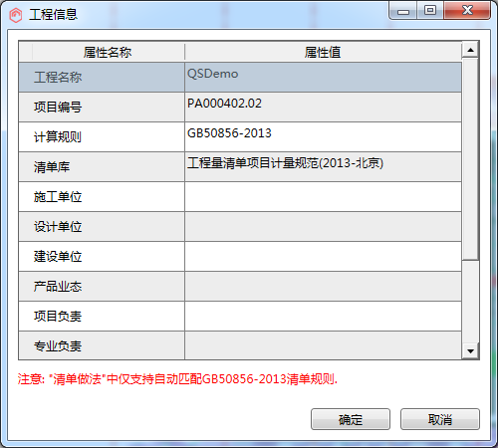The width and height of the screenshot is (498, 448).
Task: Click the 确定 button
Action: pos(351,419)
